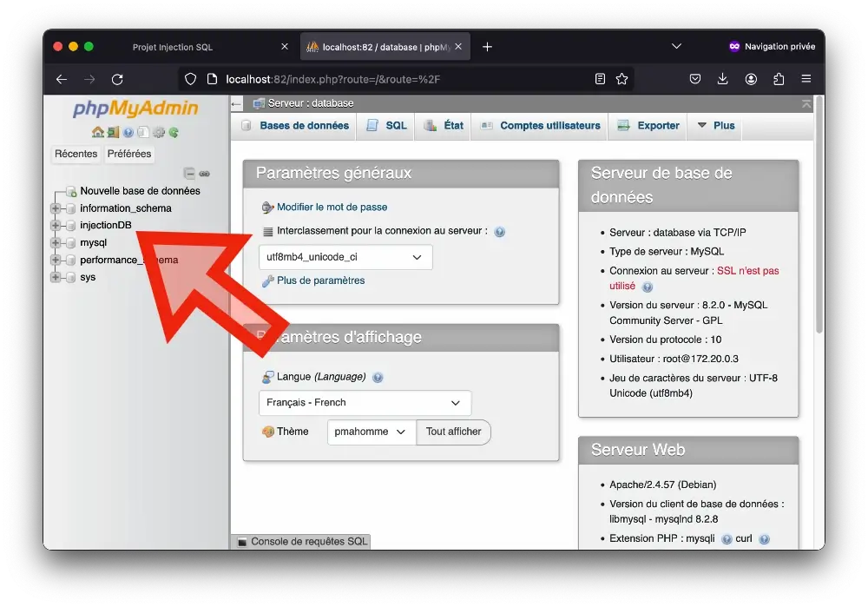Image resolution: width=868 pixels, height=607 pixels.
Task: Open a new browser tab with plus
Action: pyautogui.click(x=487, y=47)
